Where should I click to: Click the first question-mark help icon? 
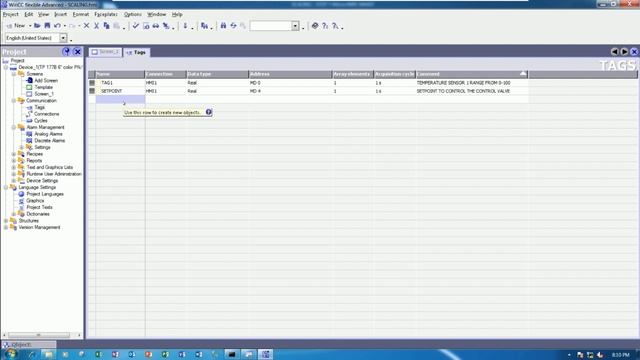pos(325,26)
